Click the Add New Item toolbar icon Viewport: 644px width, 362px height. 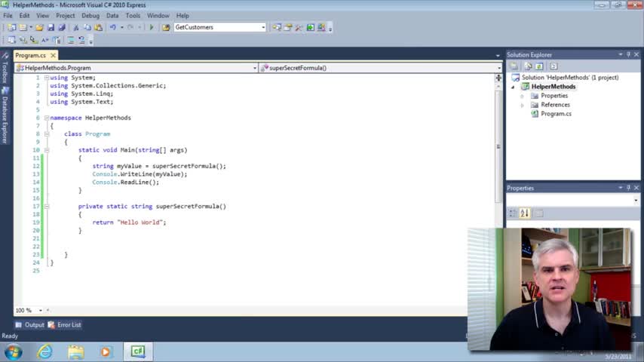(x=23, y=28)
